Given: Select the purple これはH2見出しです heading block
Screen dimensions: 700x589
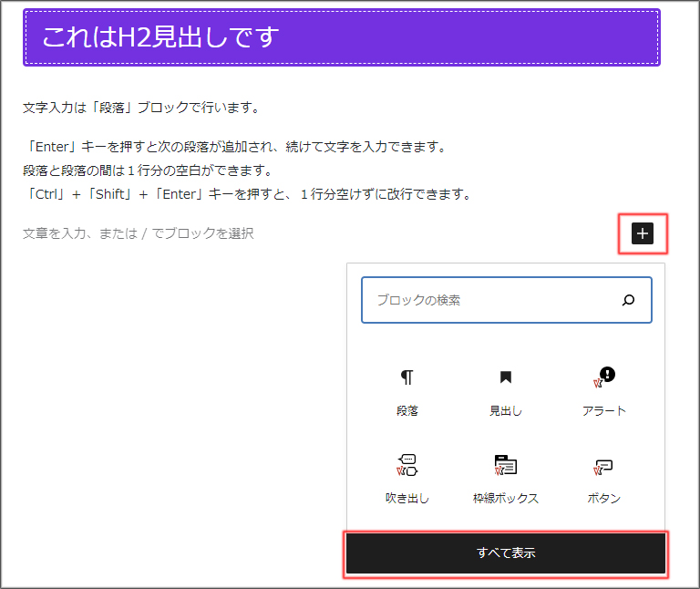Looking at the screenshot, I should click(341, 37).
